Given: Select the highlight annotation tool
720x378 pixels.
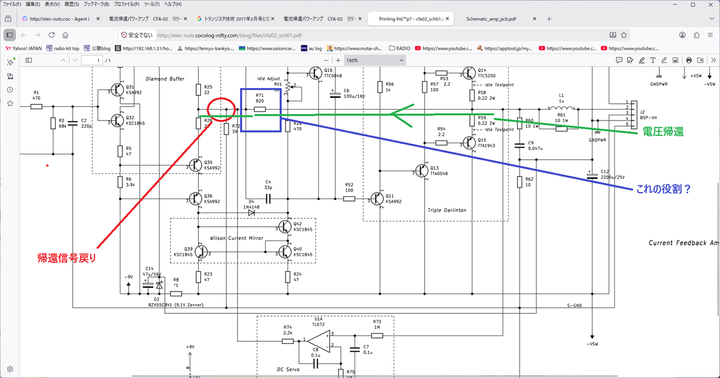Looking at the screenshot, I should (x=641, y=60).
